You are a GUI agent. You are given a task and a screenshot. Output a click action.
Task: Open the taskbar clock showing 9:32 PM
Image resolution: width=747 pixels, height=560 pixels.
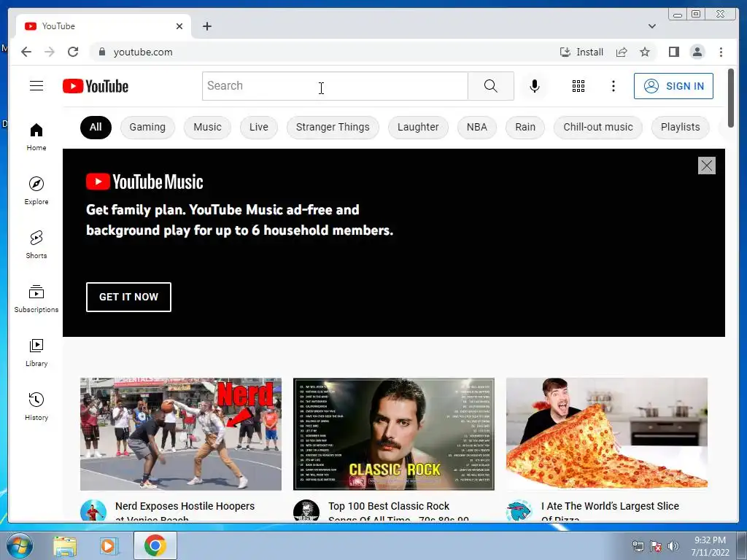coord(710,546)
